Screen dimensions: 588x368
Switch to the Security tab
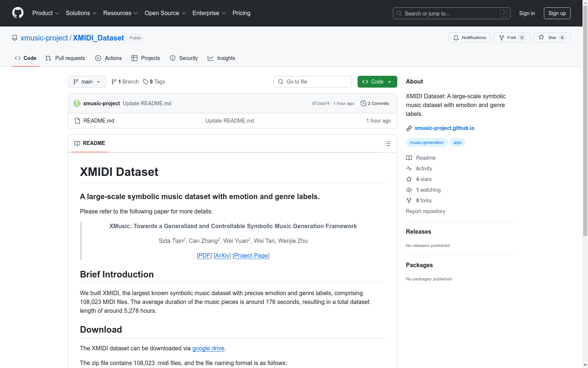[x=184, y=58]
